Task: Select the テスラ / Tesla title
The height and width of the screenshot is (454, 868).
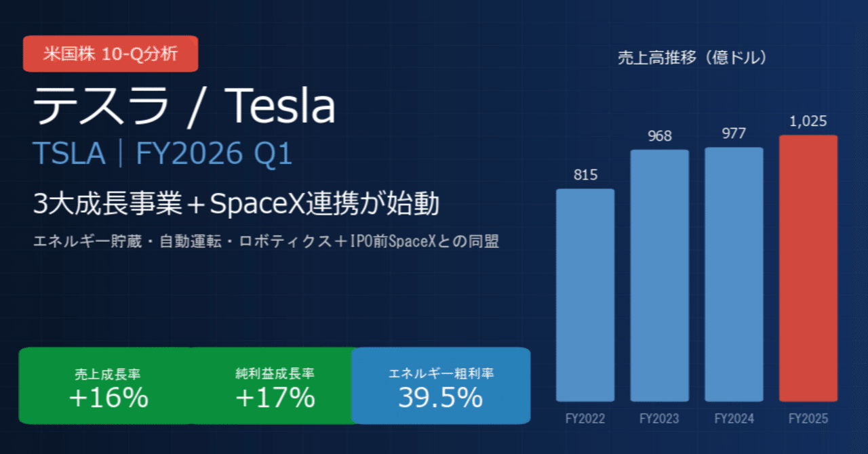Action: pyautogui.click(x=184, y=106)
